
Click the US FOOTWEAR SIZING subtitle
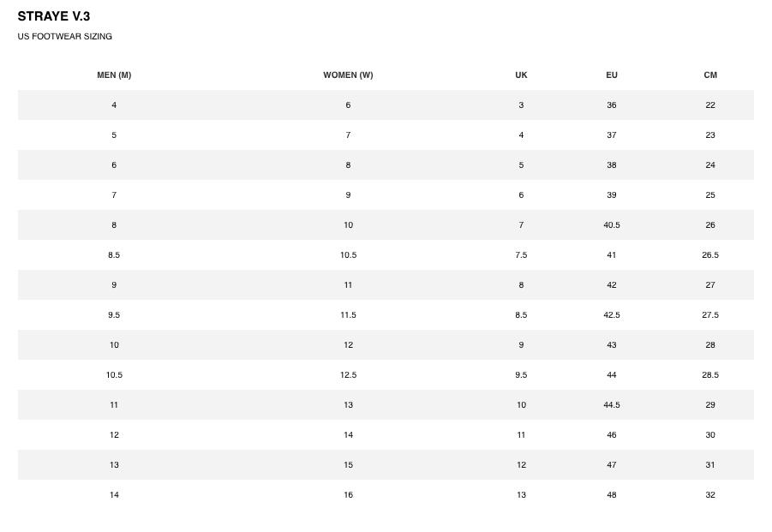pyautogui.click(x=65, y=37)
